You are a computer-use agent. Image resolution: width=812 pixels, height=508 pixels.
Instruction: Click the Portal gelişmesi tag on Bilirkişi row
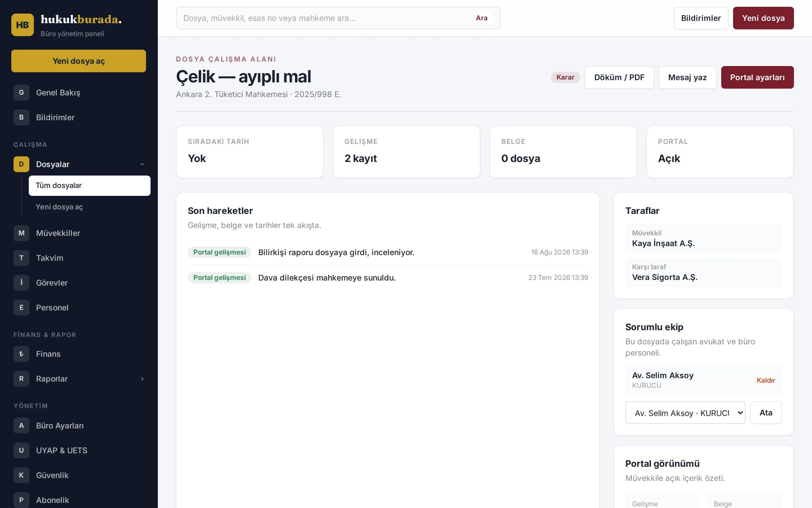219,252
